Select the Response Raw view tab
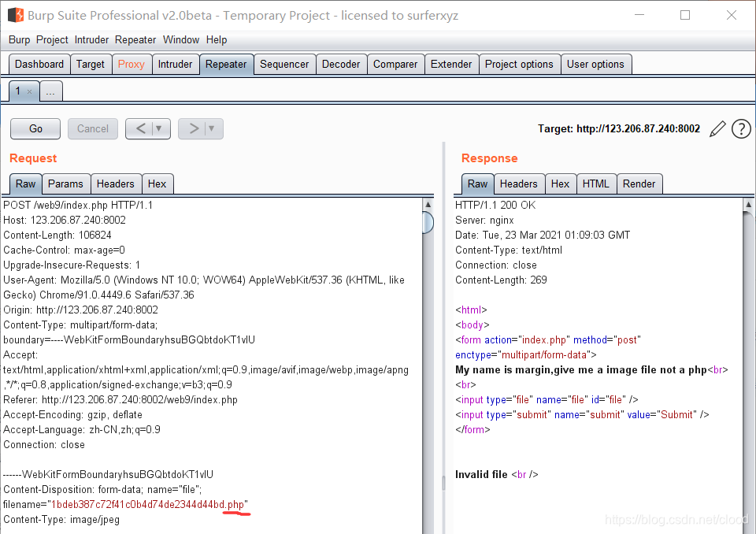756x534 pixels. click(477, 184)
